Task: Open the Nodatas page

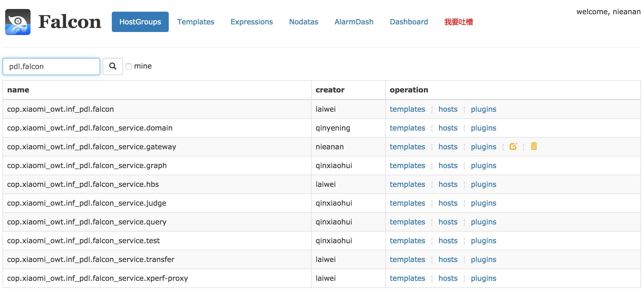Action: point(303,22)
